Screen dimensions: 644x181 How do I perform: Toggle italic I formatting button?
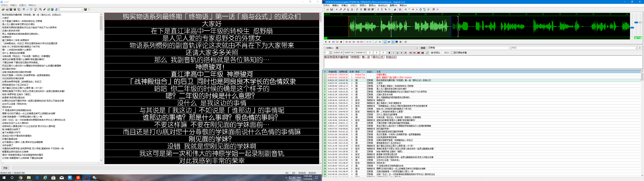pos(393,53)
